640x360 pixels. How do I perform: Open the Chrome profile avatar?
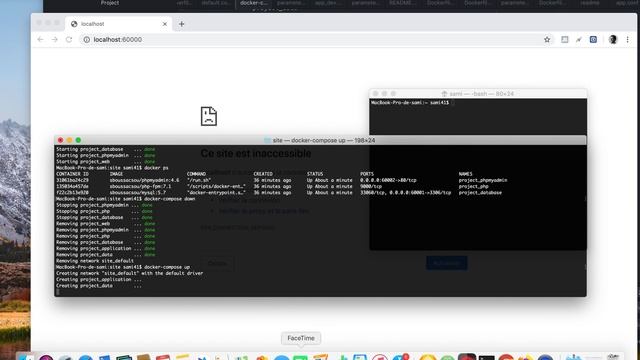tap(613, 40)
